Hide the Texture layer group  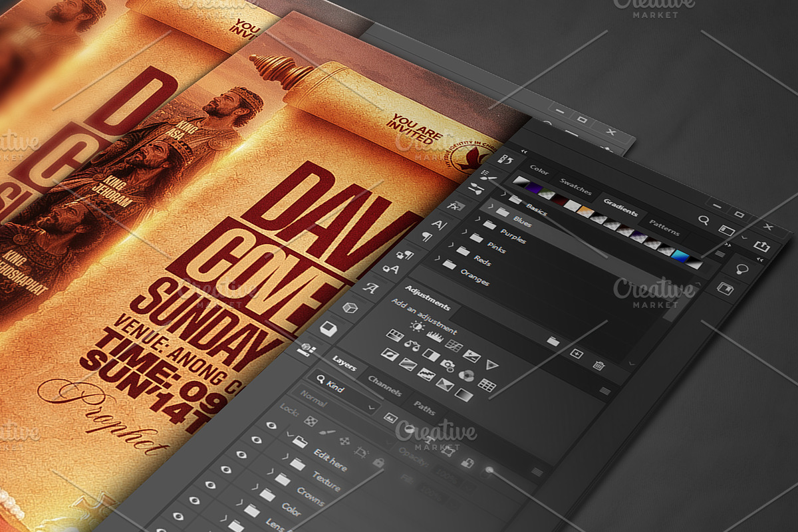(256, 440)
